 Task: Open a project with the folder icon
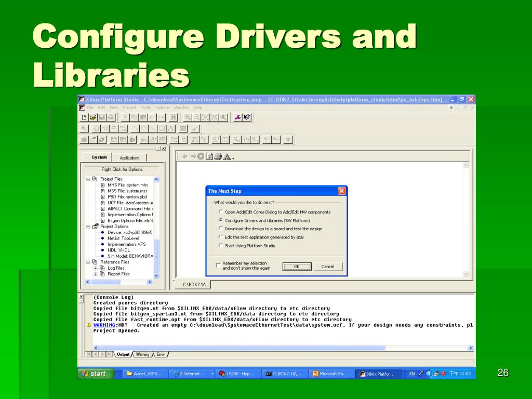(x=93, y=117)
